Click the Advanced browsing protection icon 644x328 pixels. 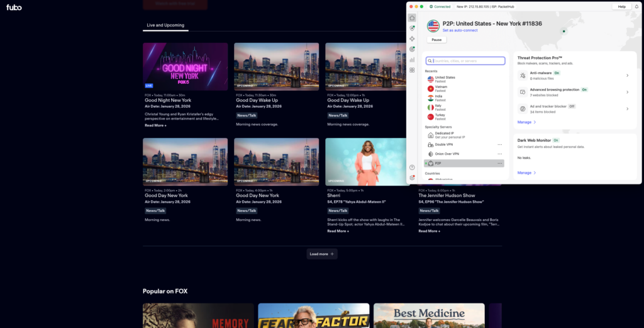pyautogui.click(x=523, y=92)
